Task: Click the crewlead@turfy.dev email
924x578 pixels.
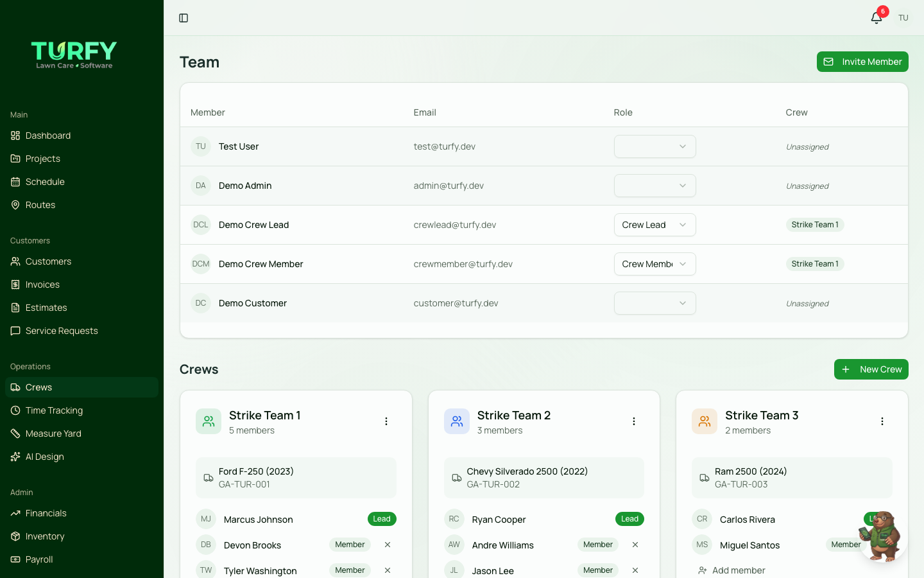Action: [x=455, y=225]
